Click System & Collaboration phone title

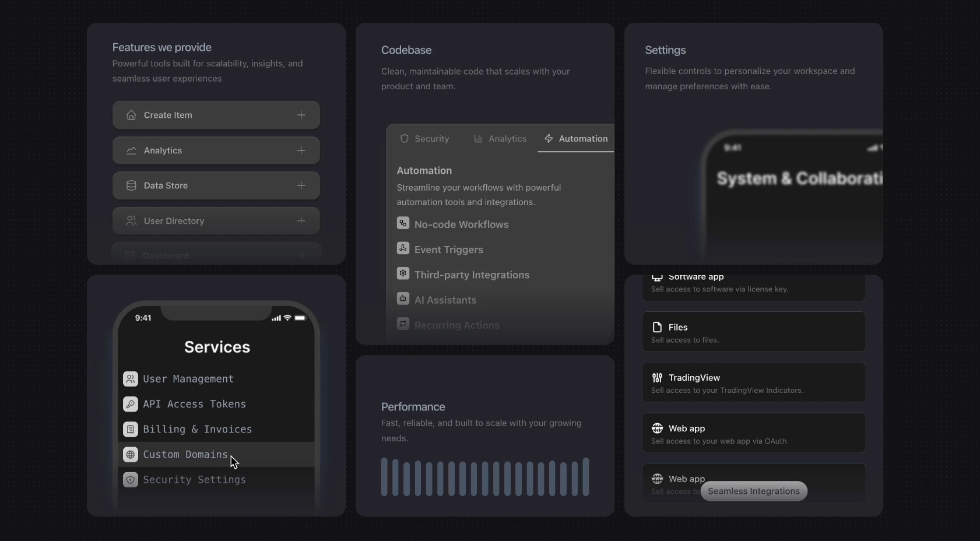click(x=799, y=178)
